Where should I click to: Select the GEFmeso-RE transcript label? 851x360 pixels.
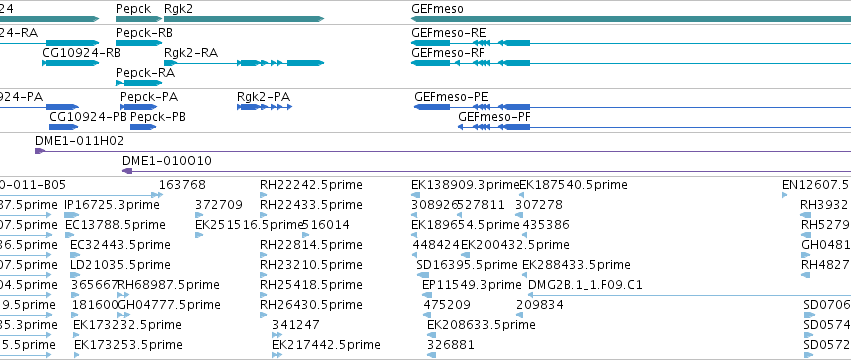point(449,33)
